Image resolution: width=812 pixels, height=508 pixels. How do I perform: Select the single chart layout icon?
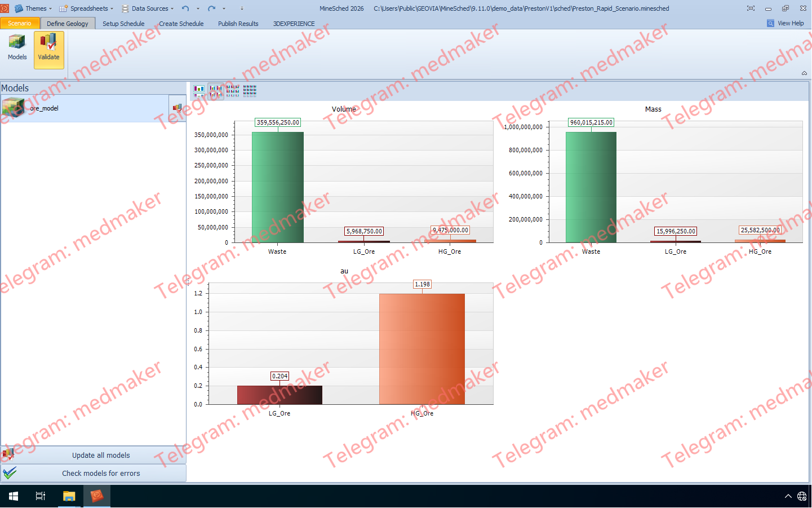click(x=199, y=90)
